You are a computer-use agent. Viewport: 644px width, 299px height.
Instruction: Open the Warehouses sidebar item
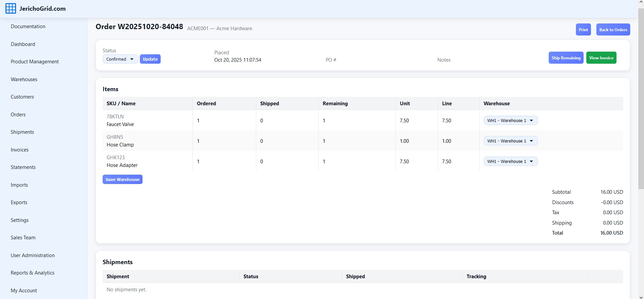coord(24,79)
